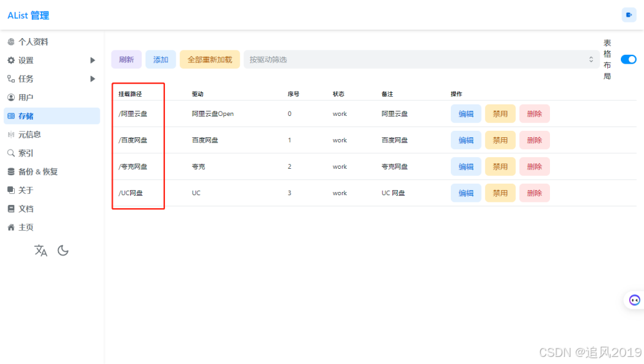Click the storage icon beside 存储

[x=11, y=116]
